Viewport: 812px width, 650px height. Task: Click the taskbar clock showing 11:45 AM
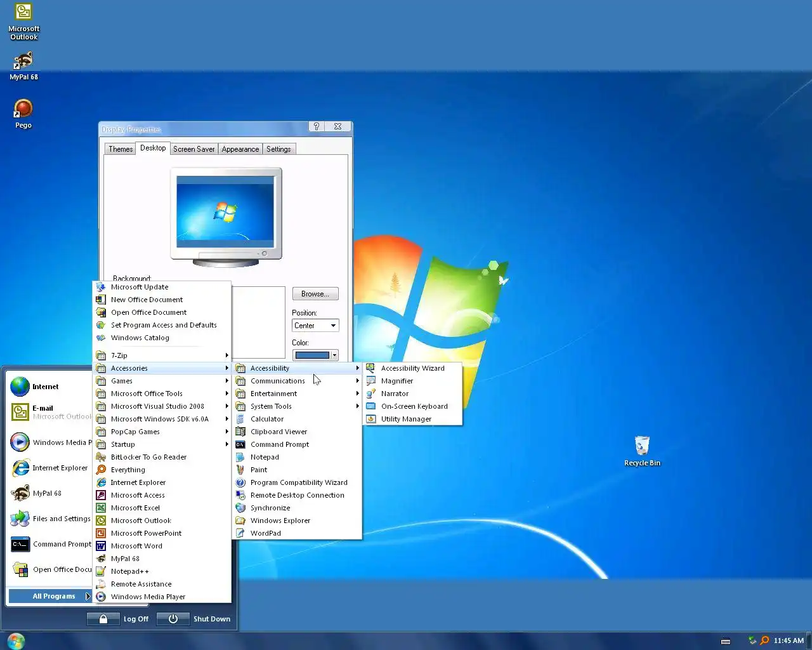(x=789, y=640)
